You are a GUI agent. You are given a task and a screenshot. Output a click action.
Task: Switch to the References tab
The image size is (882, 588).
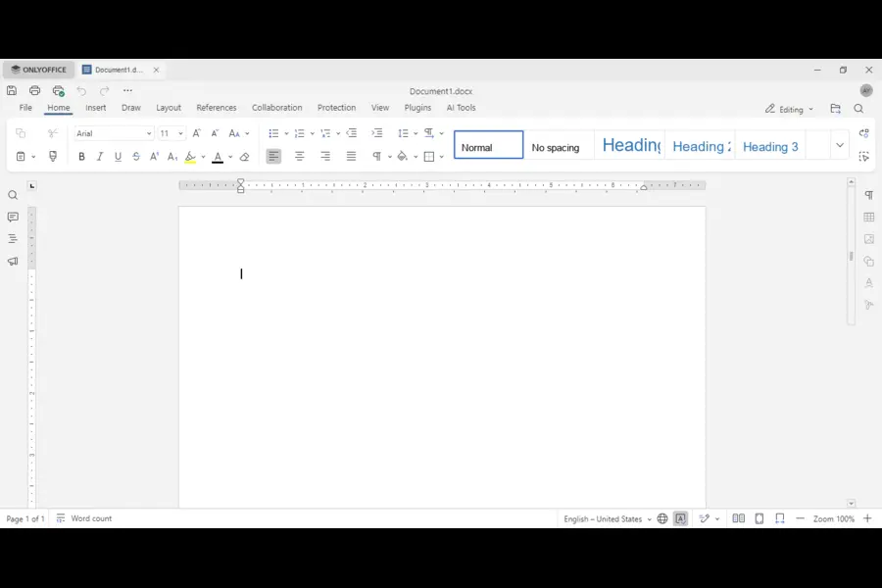click(x=217, y=108)
